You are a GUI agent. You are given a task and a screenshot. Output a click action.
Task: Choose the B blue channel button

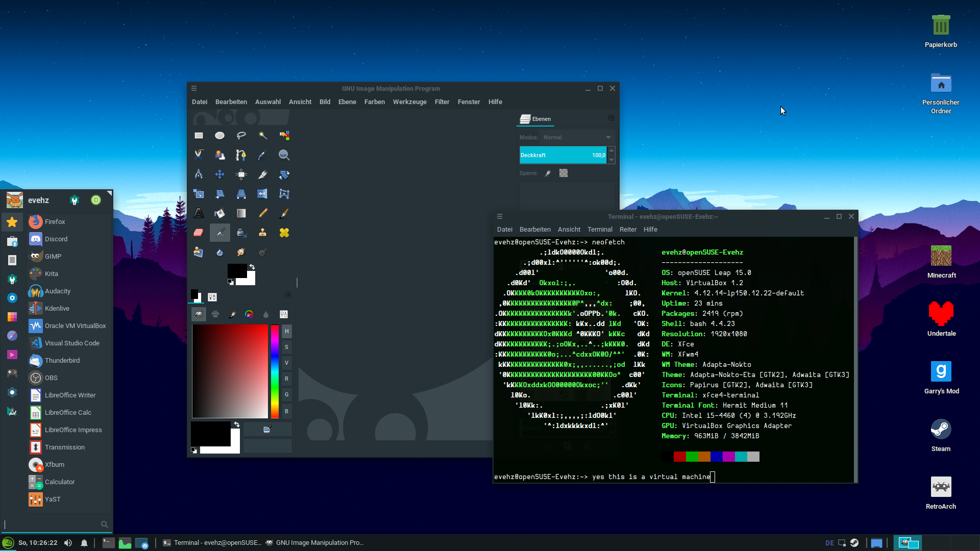(x=287, y=411)
